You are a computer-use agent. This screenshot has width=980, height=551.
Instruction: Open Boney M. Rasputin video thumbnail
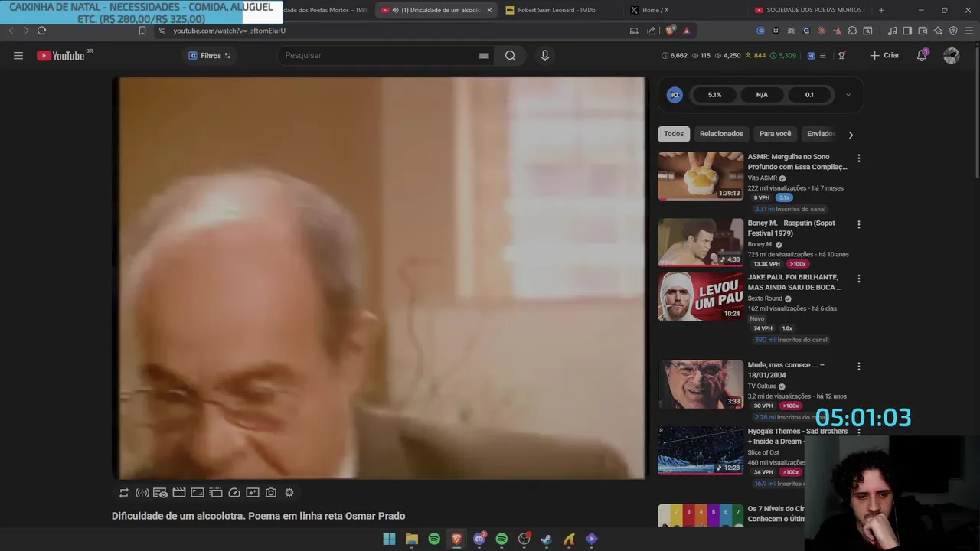(x=701, y=243)
